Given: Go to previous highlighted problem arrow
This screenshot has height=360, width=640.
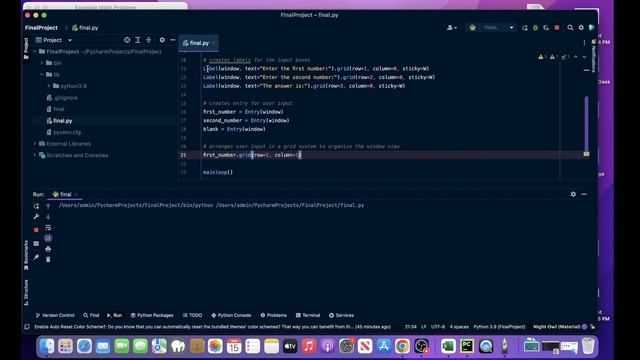Looking at the screenshot, I should point(576,57).
